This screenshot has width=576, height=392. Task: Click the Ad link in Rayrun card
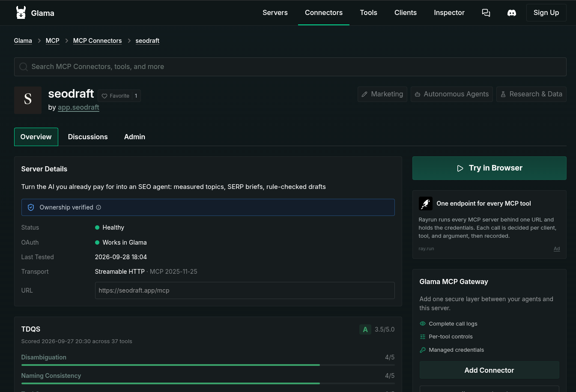[557, 248]
